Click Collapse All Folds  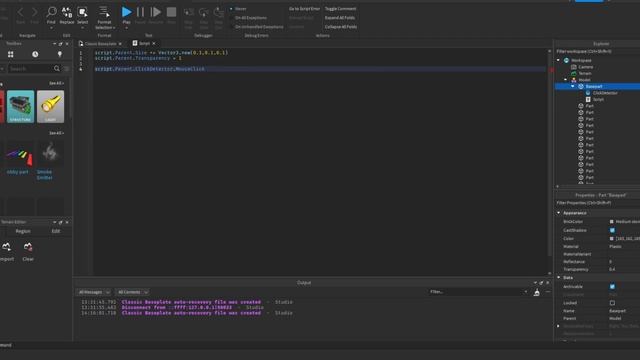[341, 27]
